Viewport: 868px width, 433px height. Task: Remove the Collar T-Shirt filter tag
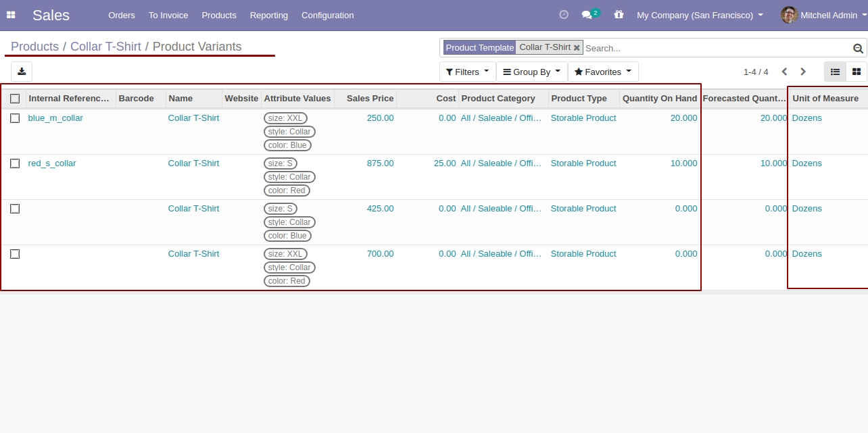click(x=577, y=48)
